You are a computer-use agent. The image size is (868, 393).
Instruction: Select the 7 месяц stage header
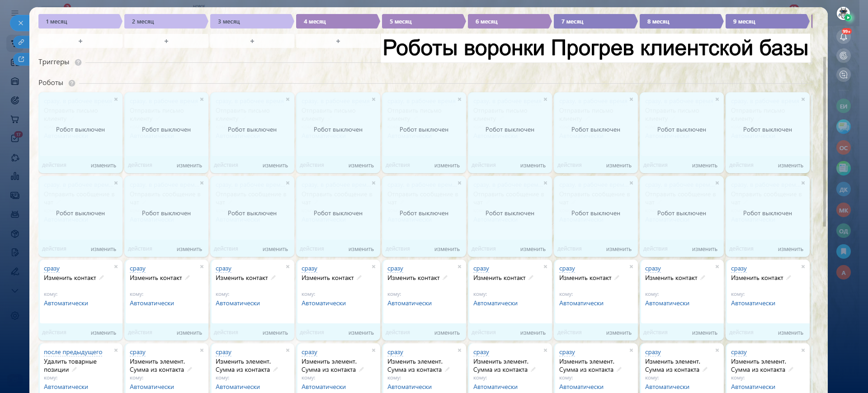click(594, 21)
